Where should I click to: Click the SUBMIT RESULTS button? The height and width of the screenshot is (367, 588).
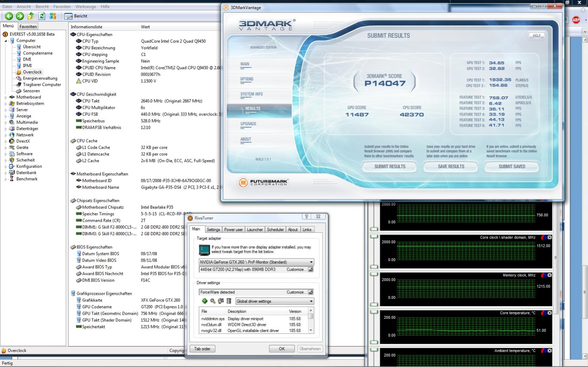(390, 167)
